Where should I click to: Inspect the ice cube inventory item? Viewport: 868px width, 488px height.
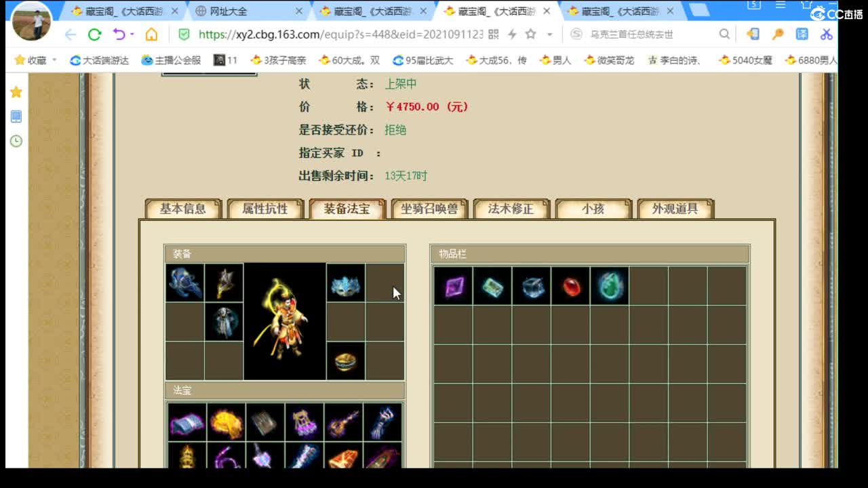(532, 286)
